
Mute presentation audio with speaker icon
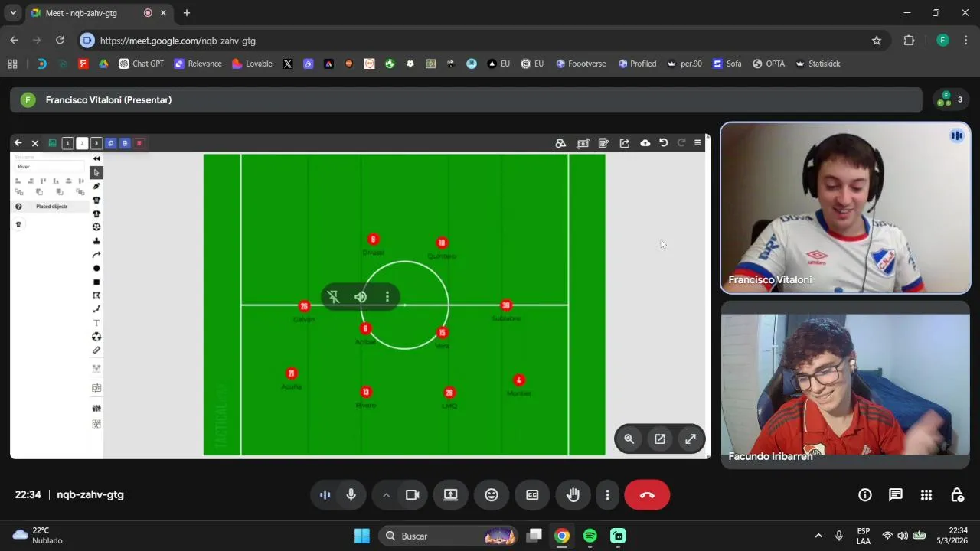pyautogui.click(x=361, y=297)
